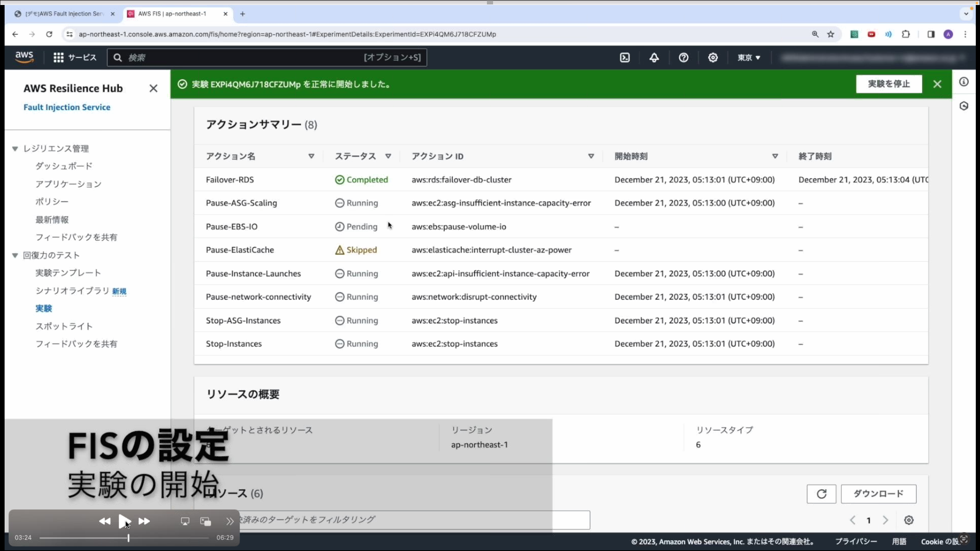Image resolution: width=980 pixels, height=551 pixels.
Task: Open the 東京 region dropdown
Action: point(748,57)
